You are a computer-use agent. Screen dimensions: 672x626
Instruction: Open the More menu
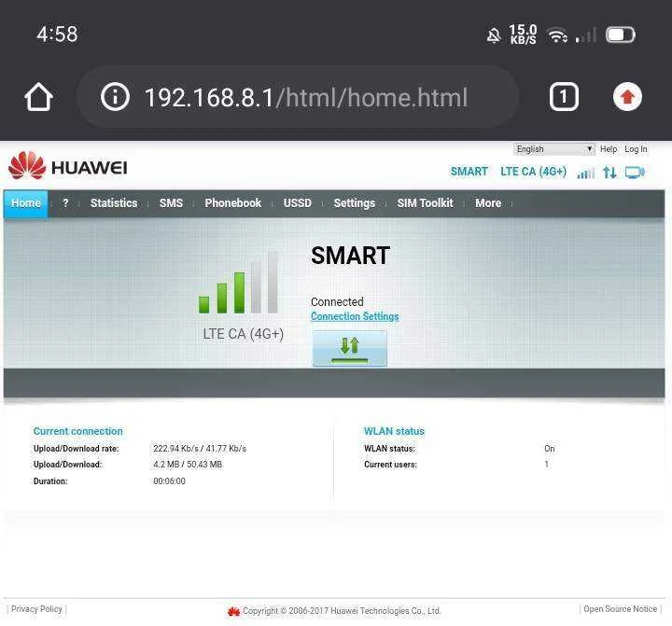488,203
